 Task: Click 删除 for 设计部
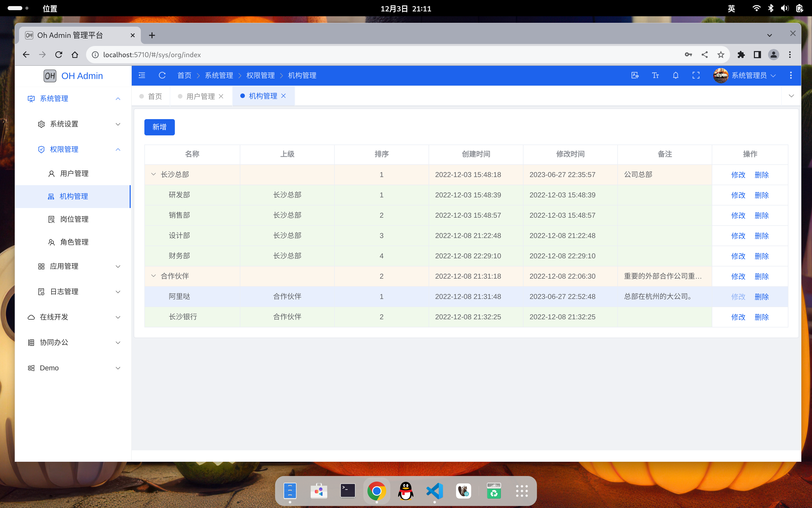coord(762,236)
